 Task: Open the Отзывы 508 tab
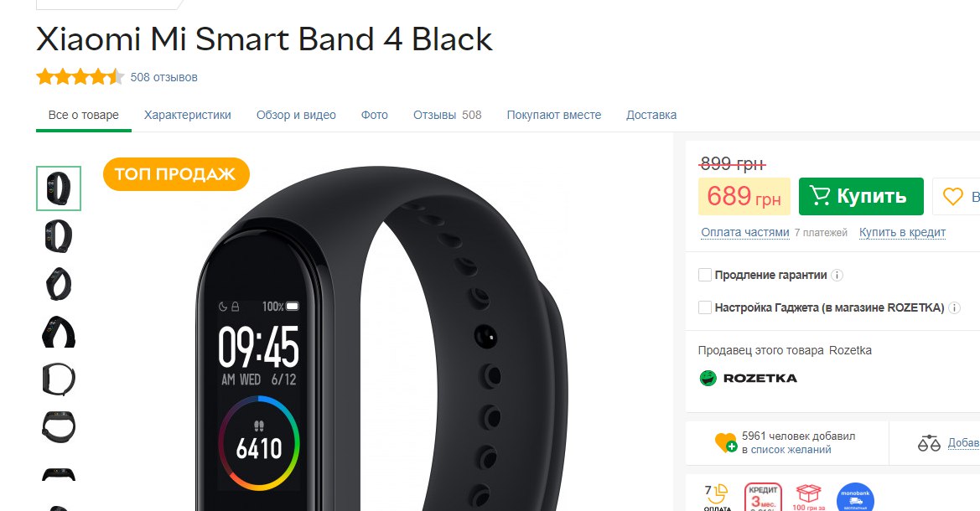tap(448, 115)
